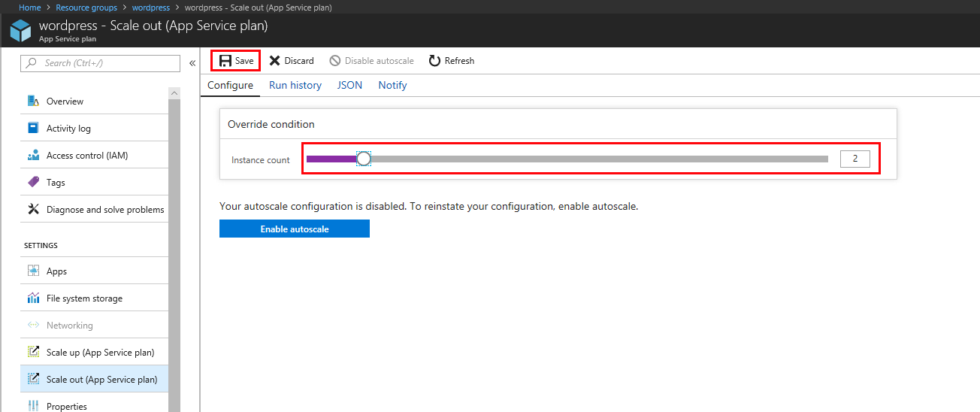
Task: Click the Override condition heading
Action: [x=271, y=124]
